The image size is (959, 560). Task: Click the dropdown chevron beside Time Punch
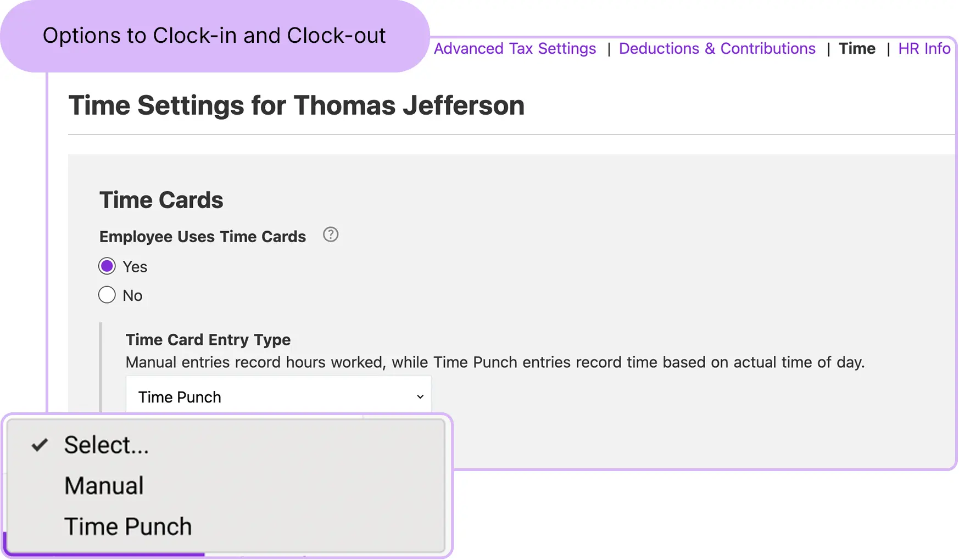(x=420, y=396)
